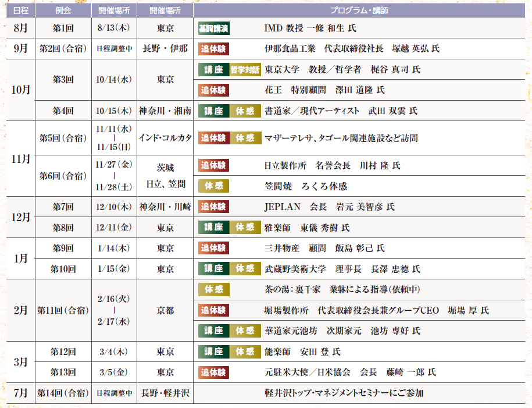Select 軽井沢トップ・マネジメントセミナーにご参加 text

344,393
